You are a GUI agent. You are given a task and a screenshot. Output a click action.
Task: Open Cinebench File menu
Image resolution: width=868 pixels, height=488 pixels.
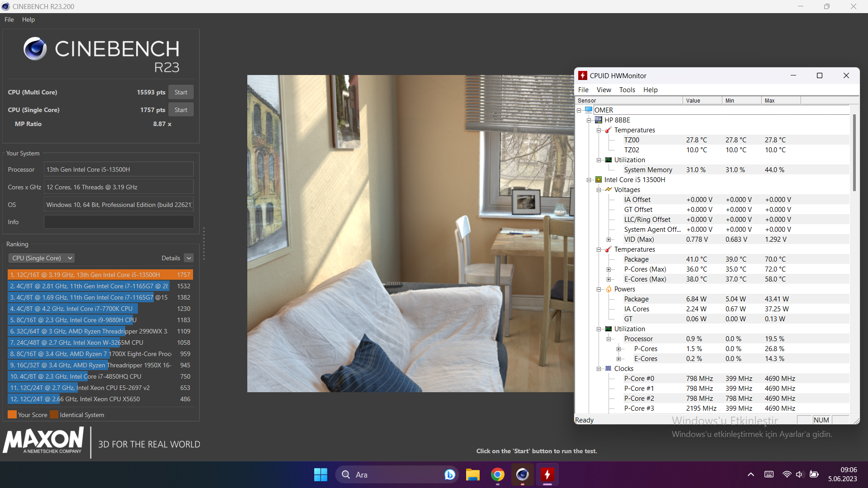pos(9,19)
